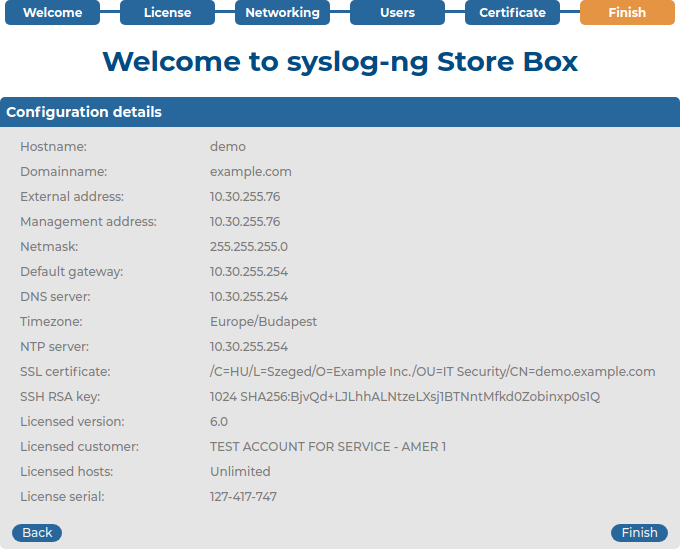Click the Management address label
The image size is (680, 549).
tap(88, 222)
